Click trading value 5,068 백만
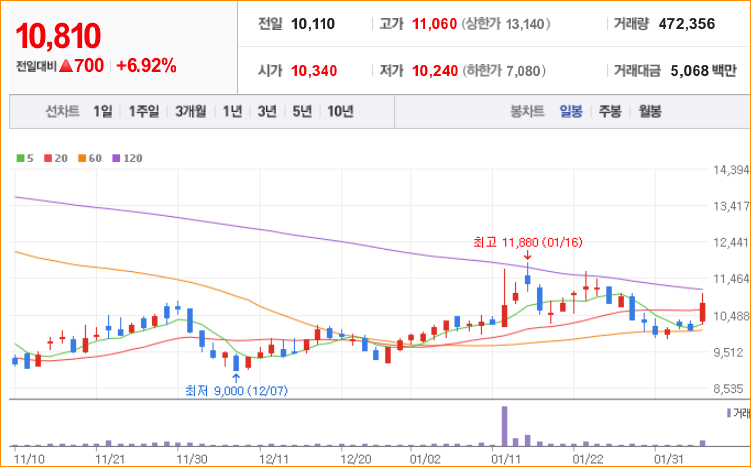Screen dimensions: 751x467 (703, 71)
